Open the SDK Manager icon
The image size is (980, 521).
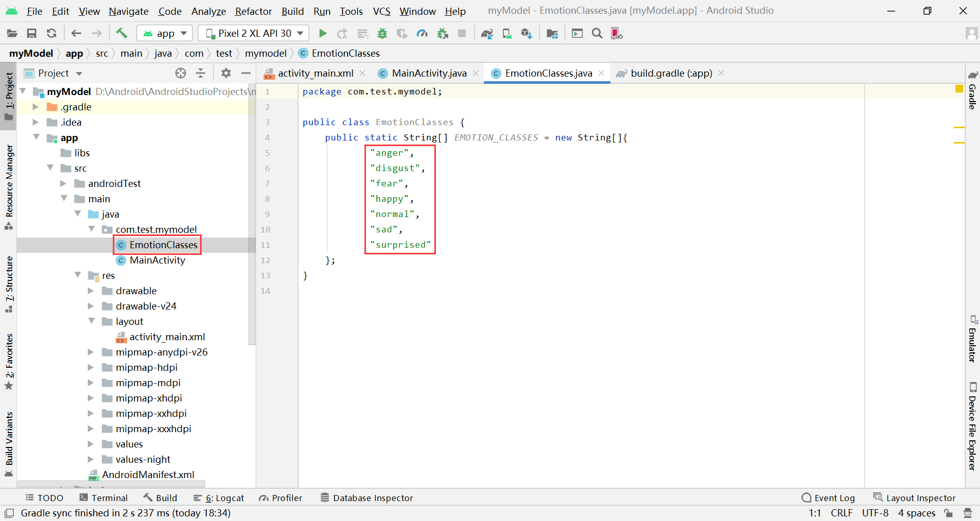click(527, 34)
